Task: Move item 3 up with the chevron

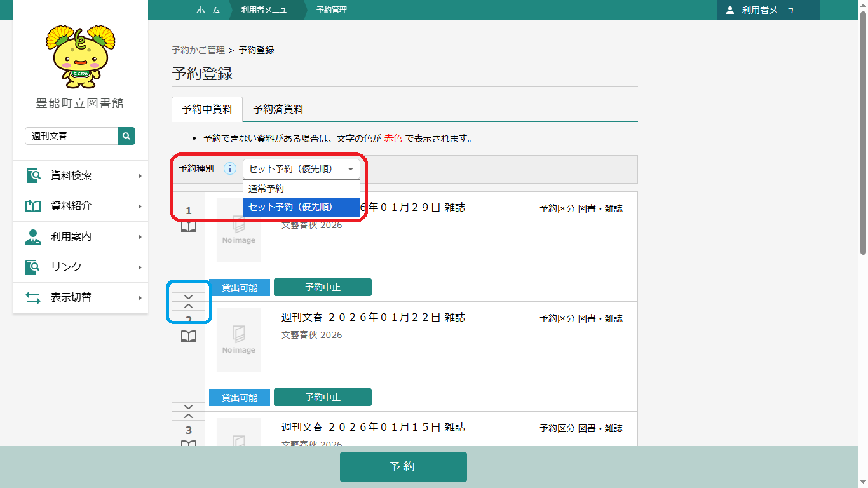Action: (189, 416)
